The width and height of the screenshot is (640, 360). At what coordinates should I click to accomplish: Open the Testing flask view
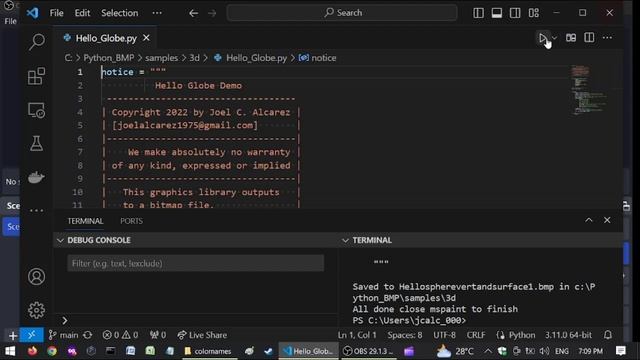click(36, 144)
